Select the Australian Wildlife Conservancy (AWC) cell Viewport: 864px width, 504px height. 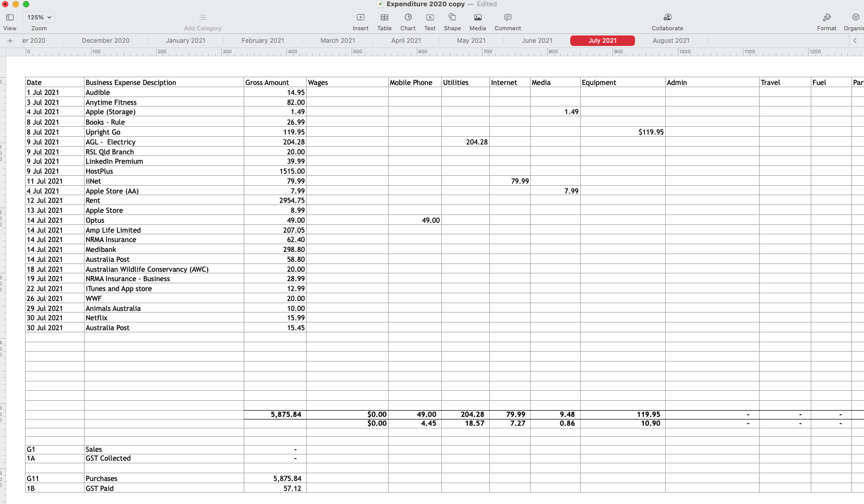[x=164, y=269]
